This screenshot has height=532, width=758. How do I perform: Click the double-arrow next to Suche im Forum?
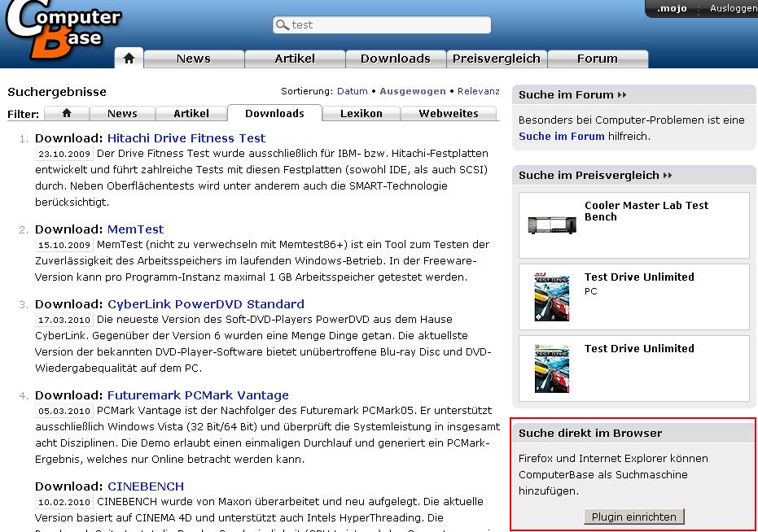coord(622,94)
